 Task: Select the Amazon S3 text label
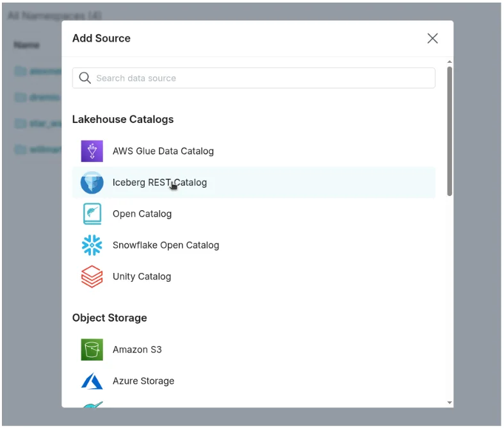tap(137, 350)
